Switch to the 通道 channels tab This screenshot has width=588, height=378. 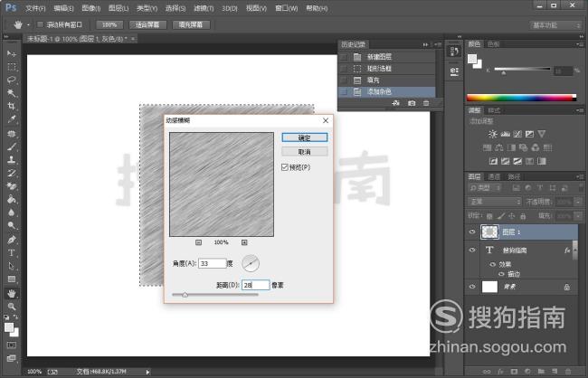click(494, 176)
